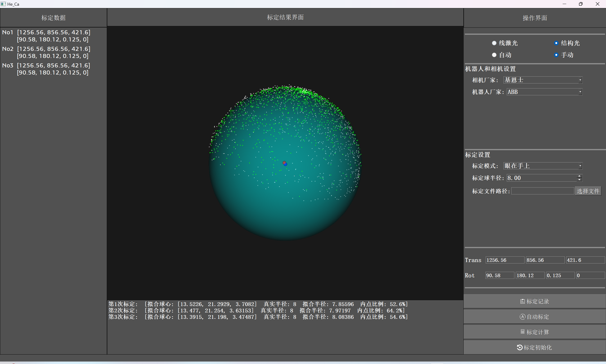606x364 pixels.
Task: Decrease 标定球半径 with down arrow
Action: pyautogui.click(x=579, y=180)
